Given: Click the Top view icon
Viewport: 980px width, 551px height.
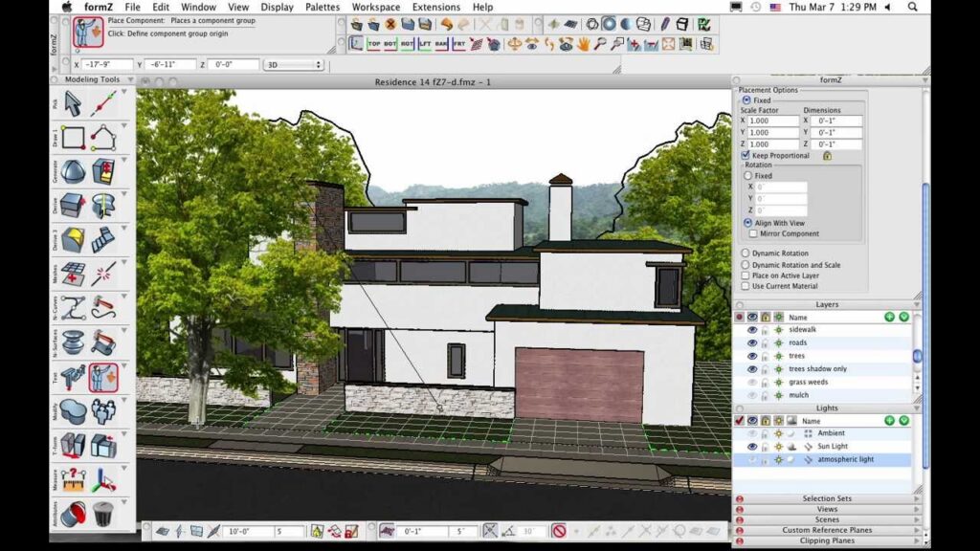Looking at the screenshot, I should point(375,44).
